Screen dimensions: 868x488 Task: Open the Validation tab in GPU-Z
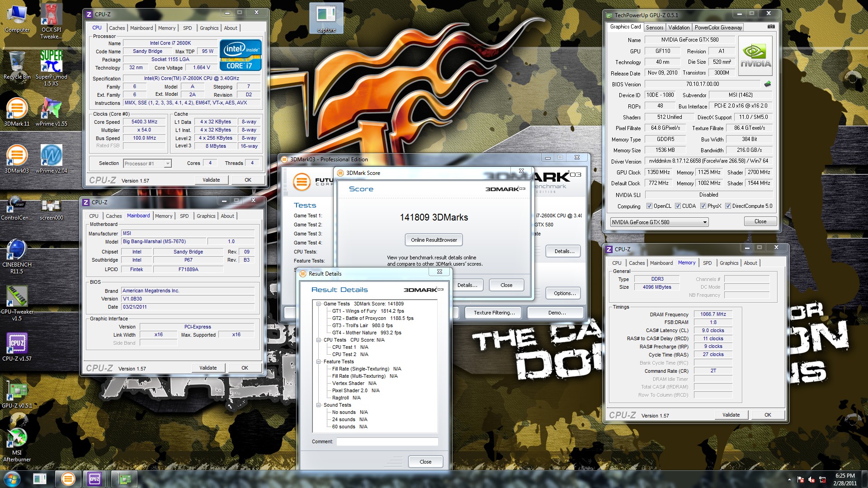[x=679, y=28]
